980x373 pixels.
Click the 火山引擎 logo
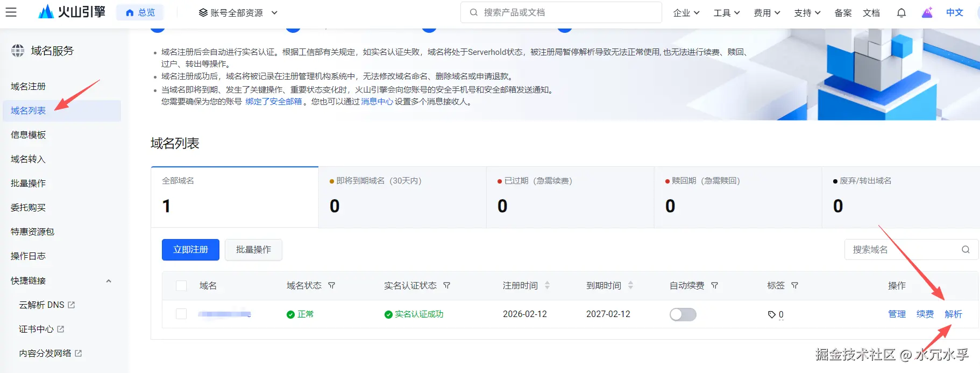72,12
